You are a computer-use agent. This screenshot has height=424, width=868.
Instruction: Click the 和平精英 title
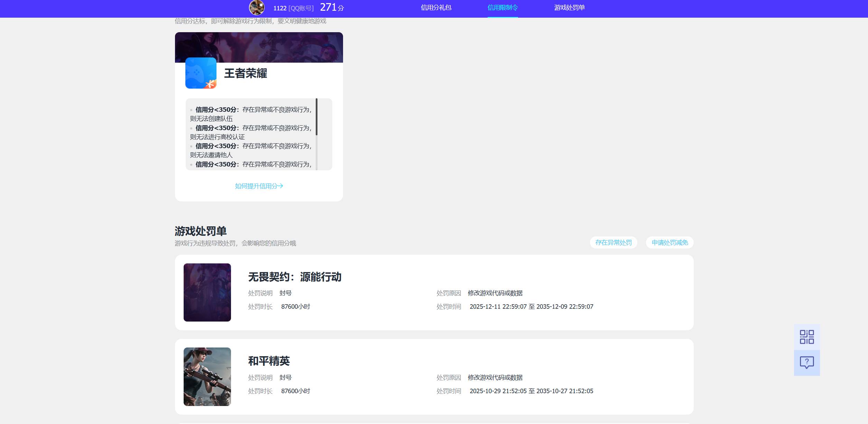(269, 361)
